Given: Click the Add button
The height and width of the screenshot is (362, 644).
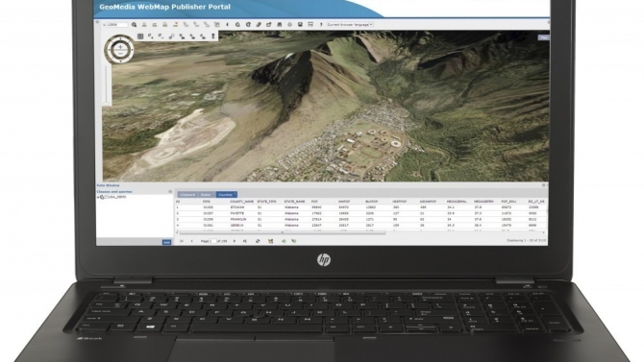Looking at the screenshot, I should [166, 242].
